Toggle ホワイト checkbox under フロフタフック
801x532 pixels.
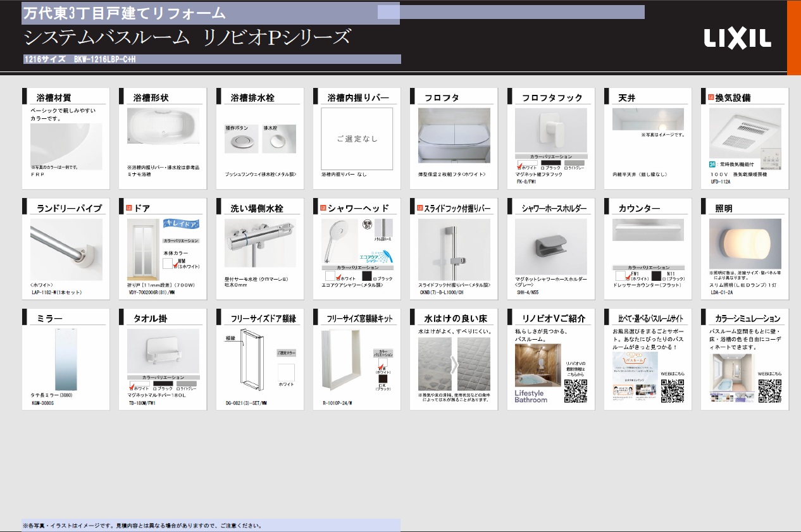pyautogui.click(x=519, y=167)
